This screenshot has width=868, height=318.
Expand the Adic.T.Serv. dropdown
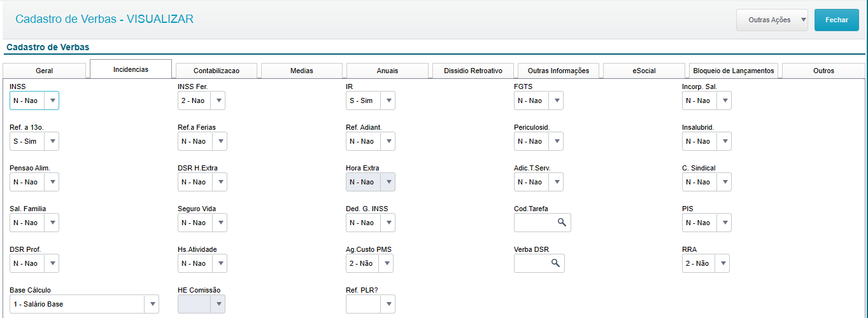tap(539, 182)
